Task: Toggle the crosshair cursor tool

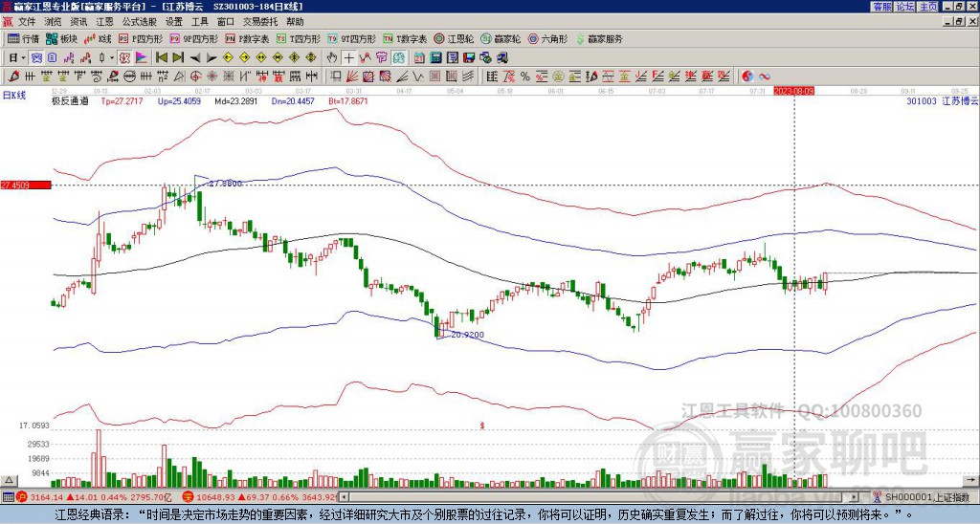Action: coord(348,58)
